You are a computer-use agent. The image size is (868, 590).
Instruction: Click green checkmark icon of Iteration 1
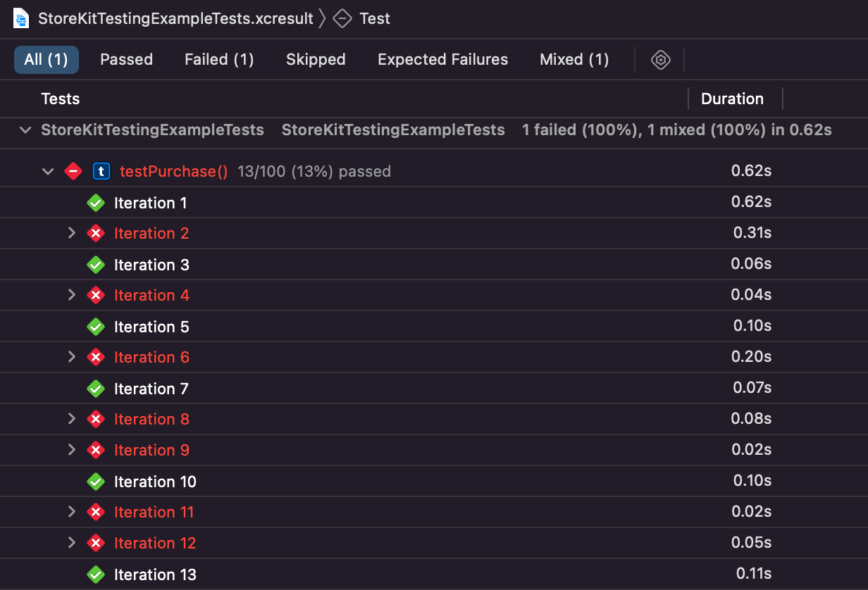pyautogui.click(x=96, y=203)
